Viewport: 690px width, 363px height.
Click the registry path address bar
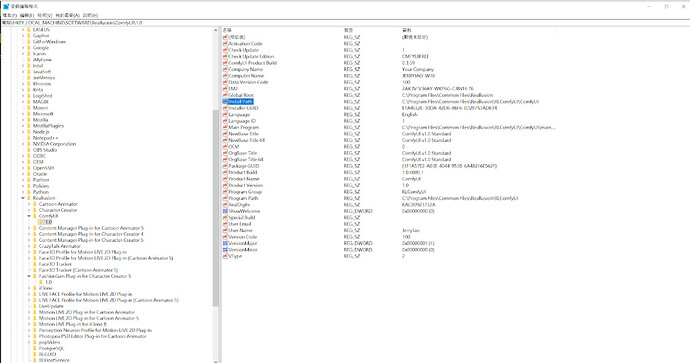[345, 22]
